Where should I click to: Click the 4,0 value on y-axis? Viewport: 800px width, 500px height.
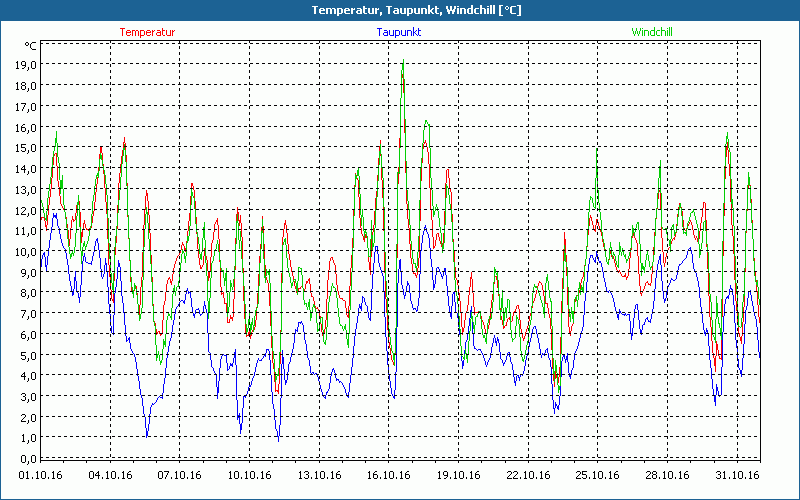coord(29,376)
